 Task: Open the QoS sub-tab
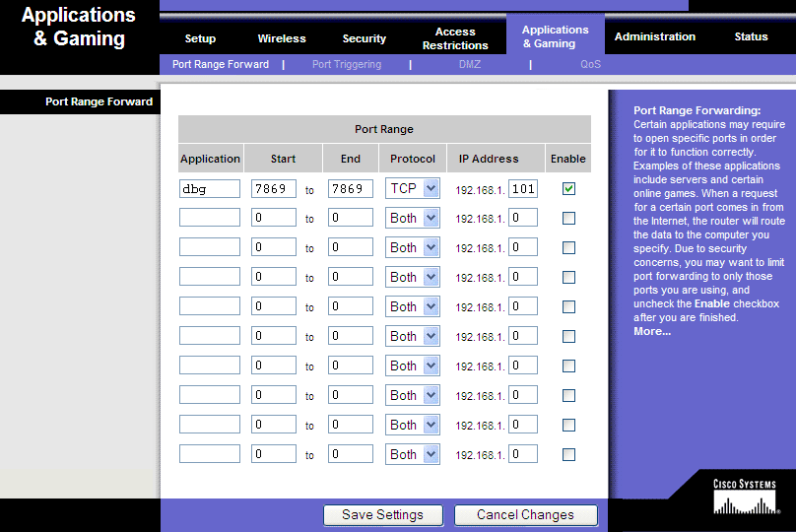pyautogui.click(x=590, y=64)
